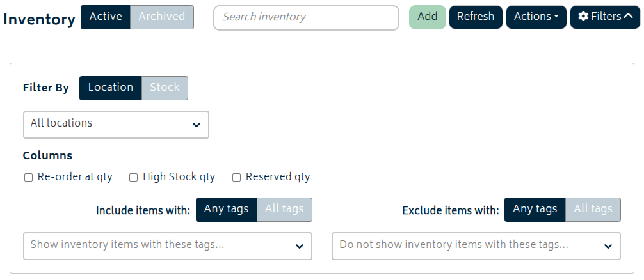The image size is (644, 280).
Task: Collapse filters using the Filters chevron arrow
Action: click(x=629, y=17)
